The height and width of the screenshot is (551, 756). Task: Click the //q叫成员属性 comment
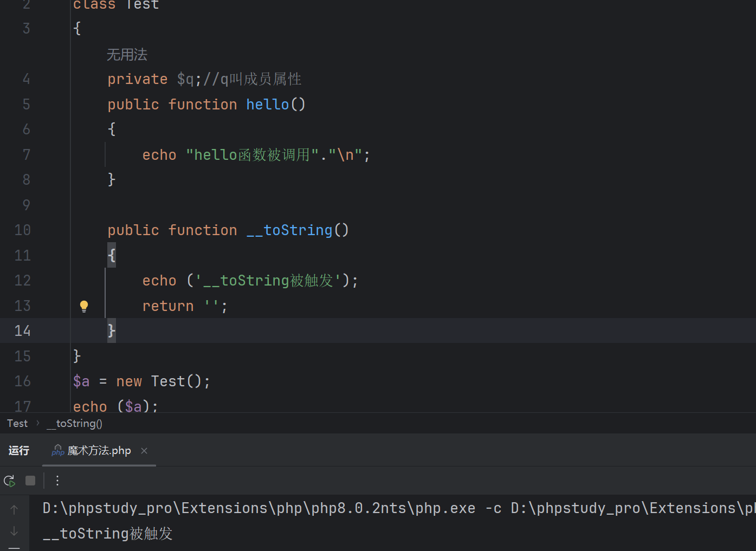[x=252, y=79]
